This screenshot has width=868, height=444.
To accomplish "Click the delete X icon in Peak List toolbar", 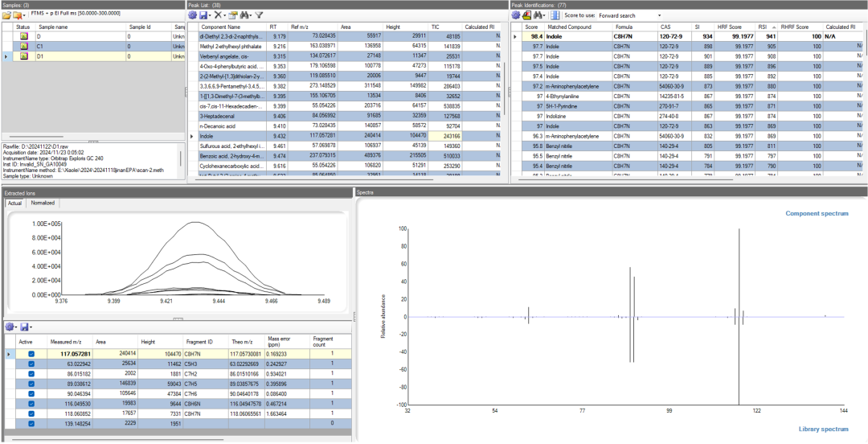I will coord(218,15).
